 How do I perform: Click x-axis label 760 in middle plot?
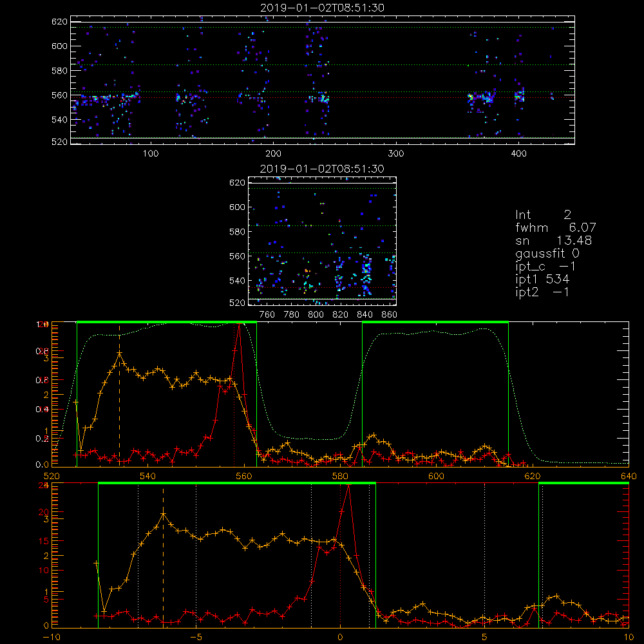[267, 315]
